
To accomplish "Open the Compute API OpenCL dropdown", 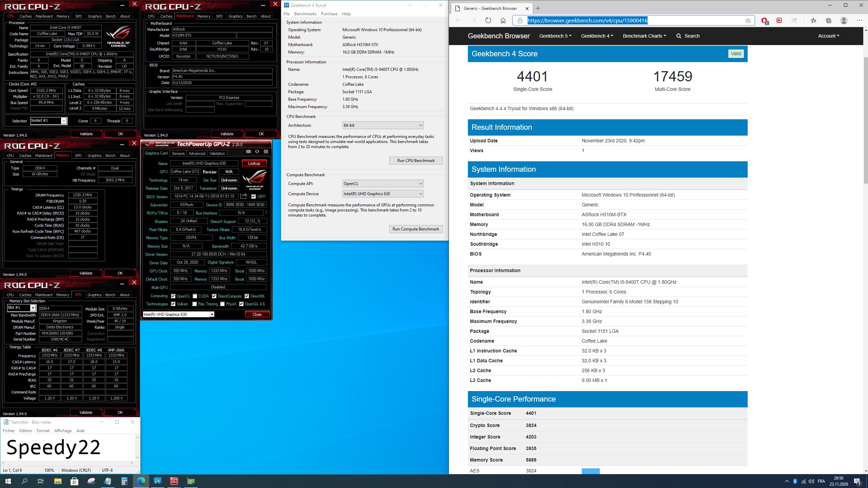I will (383, 183).
